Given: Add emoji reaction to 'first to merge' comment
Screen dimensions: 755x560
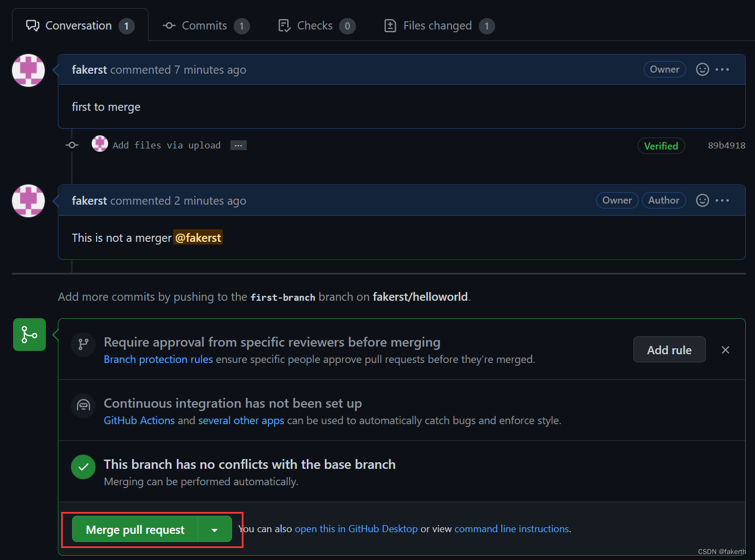Looking at the screenshot, I should click(703, 69).
